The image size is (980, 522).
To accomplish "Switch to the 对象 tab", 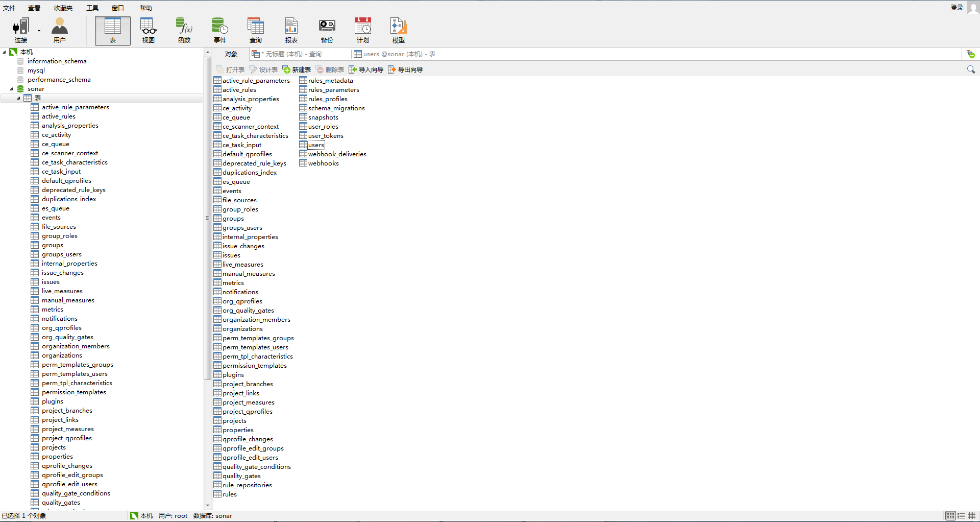I will (x=231, y=54).
